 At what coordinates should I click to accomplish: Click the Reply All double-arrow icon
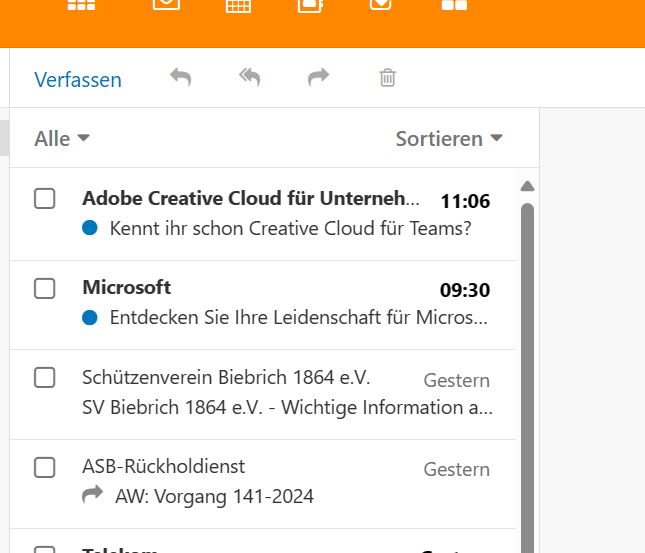click(x=250, y=77)
